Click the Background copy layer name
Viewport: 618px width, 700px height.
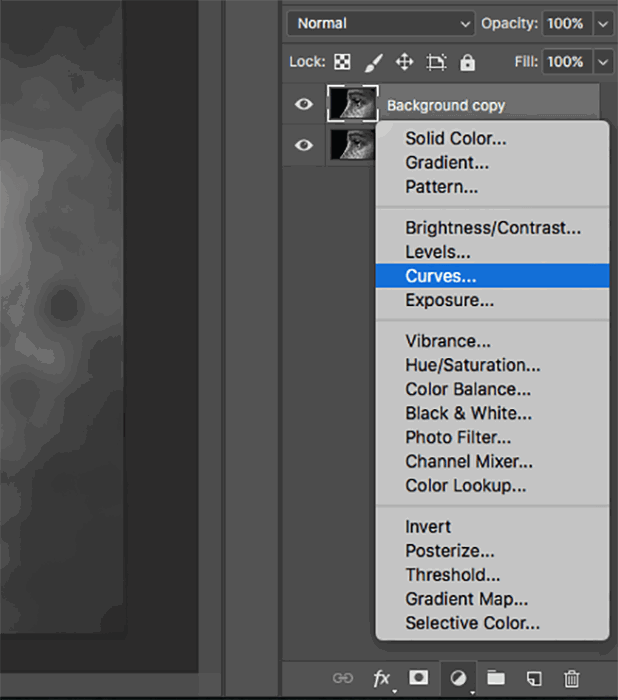point(446,106)
